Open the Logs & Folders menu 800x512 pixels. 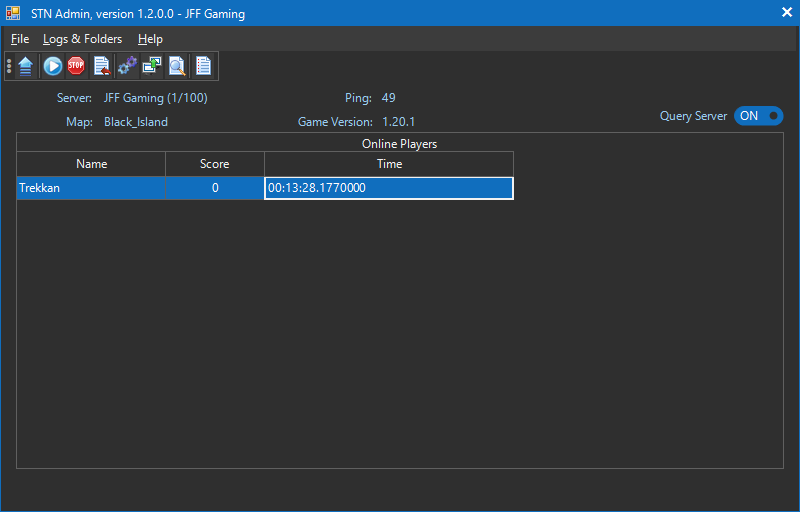tap(82, 39)
